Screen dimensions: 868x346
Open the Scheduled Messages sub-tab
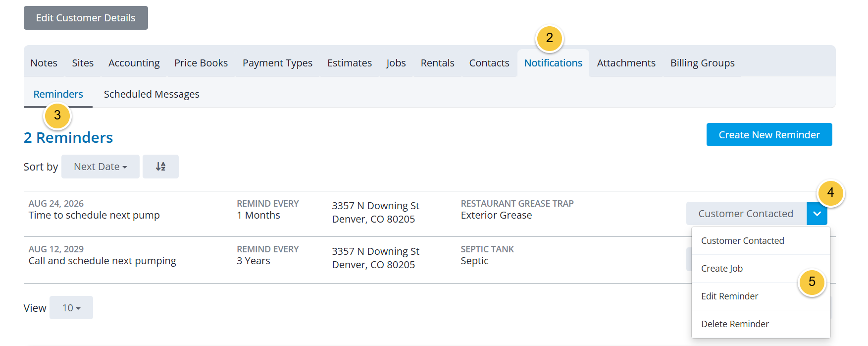click(152, 94)
